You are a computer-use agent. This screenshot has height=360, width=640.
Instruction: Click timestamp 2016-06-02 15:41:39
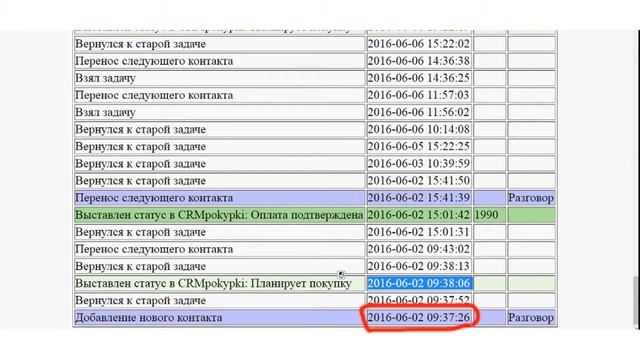(x=418, y=198)
